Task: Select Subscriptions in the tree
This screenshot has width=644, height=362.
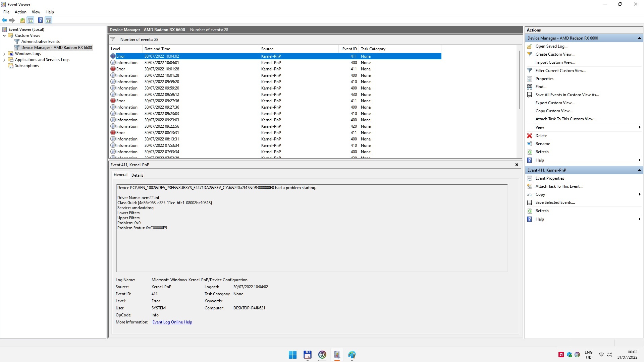Action: 27,66
